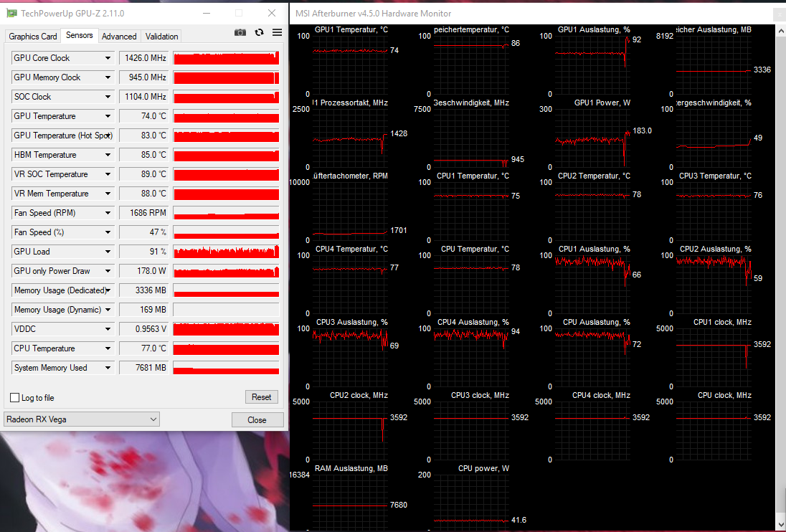
Task: Click the GPU1 Auslastung, % graph
Action: [x=592, y=65]
